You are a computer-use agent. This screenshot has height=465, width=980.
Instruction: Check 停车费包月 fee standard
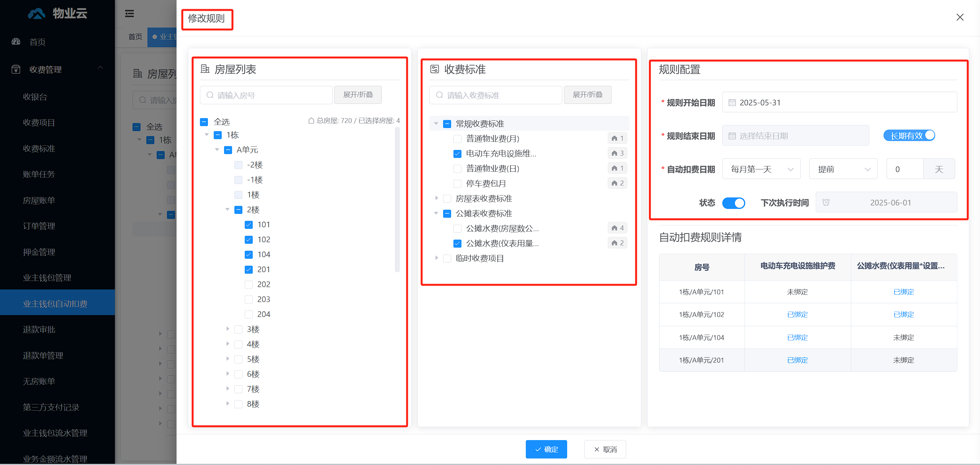pyautogui.click(x=457, y=184)
